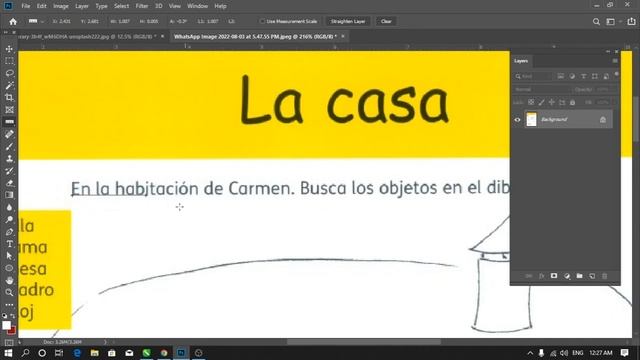
Task: Open the Image menu
Action: [61, 6]
